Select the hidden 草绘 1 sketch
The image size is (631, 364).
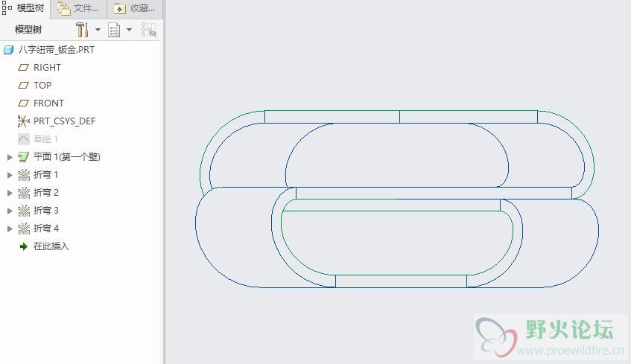point(46,139)
